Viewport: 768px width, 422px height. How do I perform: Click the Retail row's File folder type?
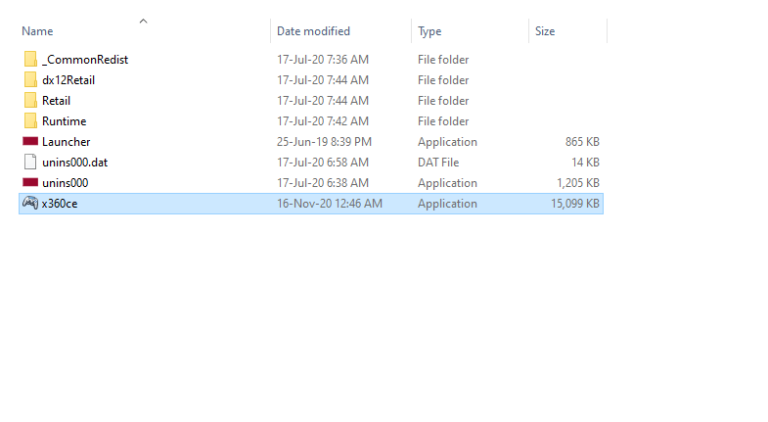443,100
